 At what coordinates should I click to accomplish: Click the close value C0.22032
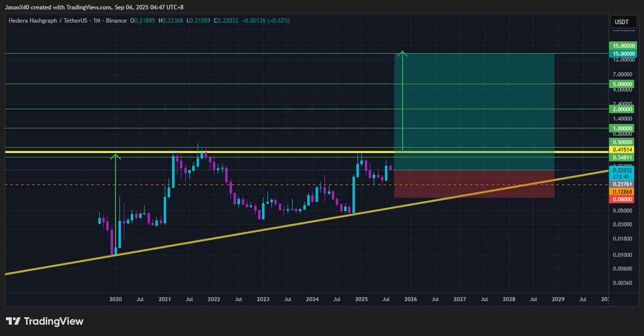click(x=226, y=20)
